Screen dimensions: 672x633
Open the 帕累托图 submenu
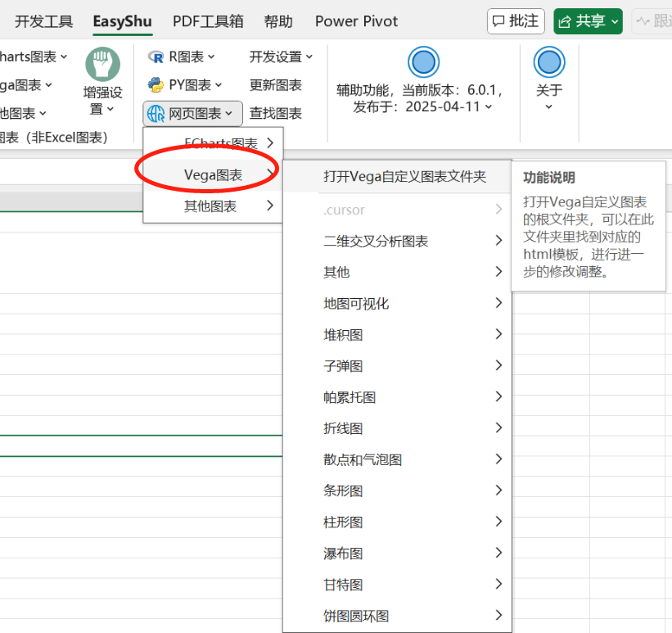pyautogui.click(x=397, y=397)
